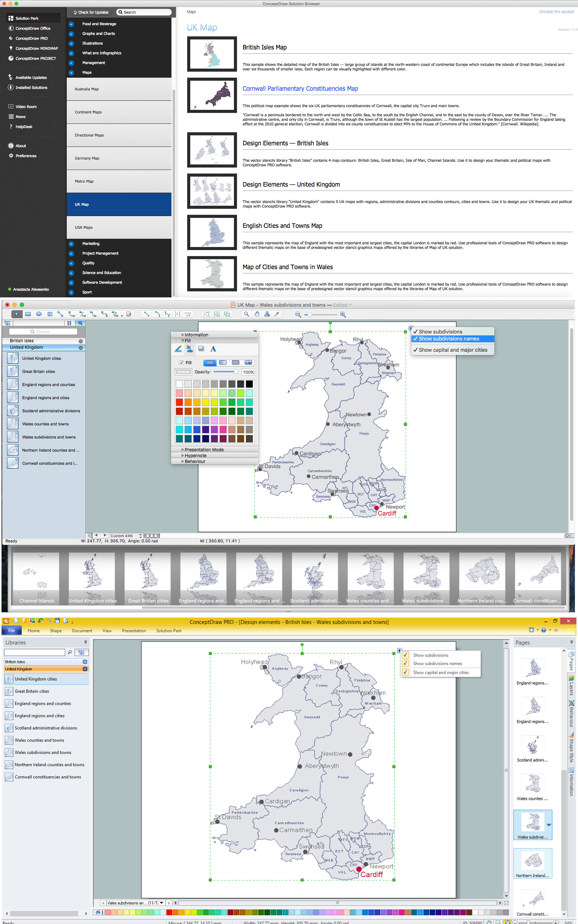Screen dimensions: 578x924
Task: Select the Northern Ireland page thumbnail in Pages panel
Action: pyautogui.click(x=532, y=863)
